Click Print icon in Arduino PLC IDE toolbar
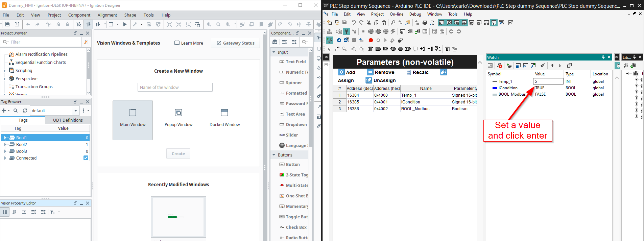This screenshot has height=241, width=644. [x=425, y=23]
